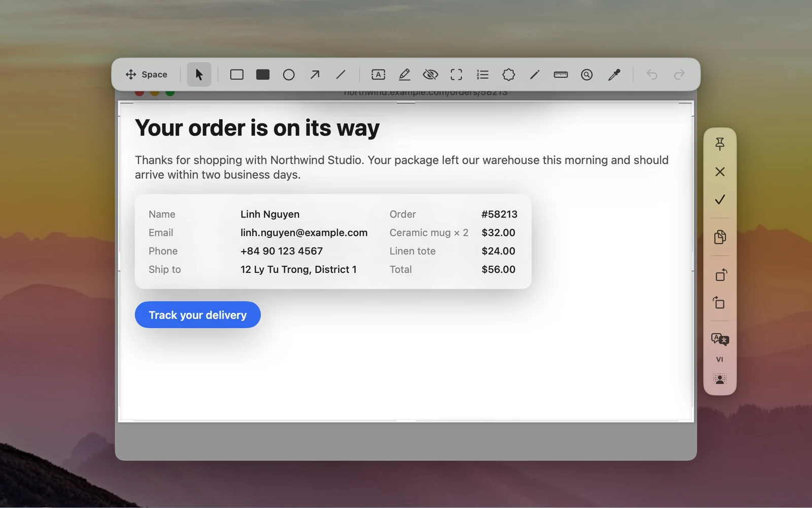
Task: Select the bracket focus-area tool
Action: [x=456, y=75]
